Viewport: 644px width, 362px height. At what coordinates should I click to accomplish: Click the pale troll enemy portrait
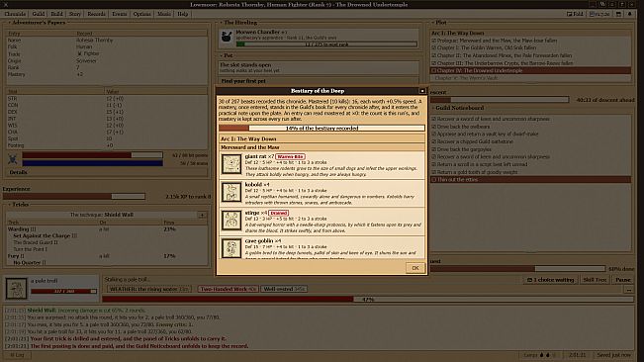(16, 289)
